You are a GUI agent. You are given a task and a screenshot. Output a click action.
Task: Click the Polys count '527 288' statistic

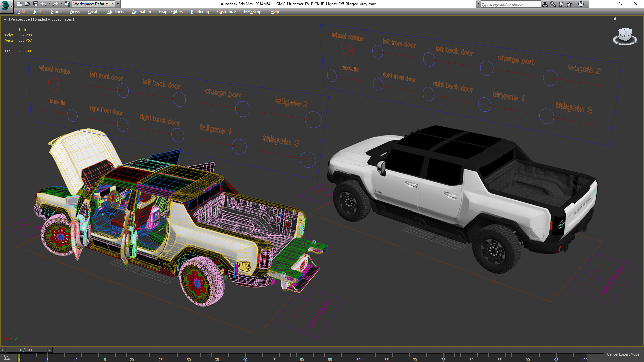coord(25,35)
